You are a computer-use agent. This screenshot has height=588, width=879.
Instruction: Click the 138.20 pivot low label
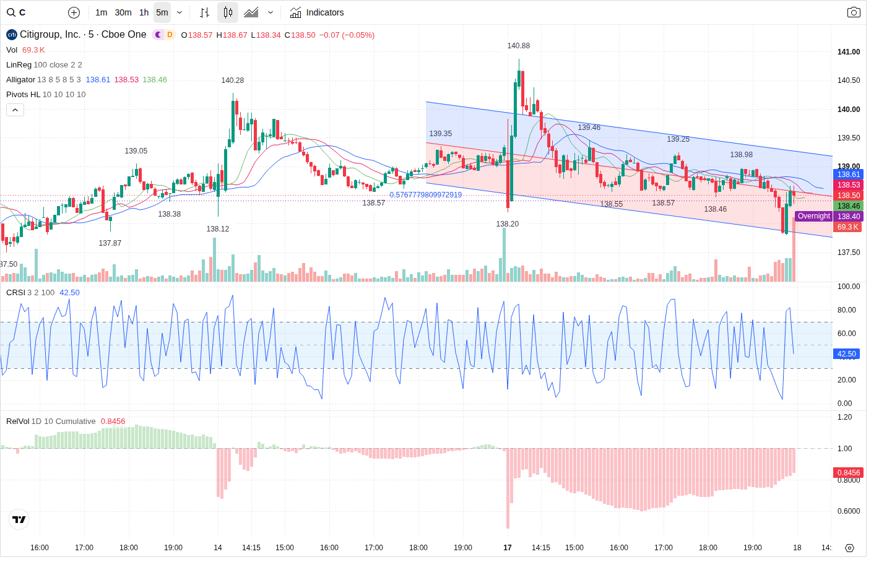pyautogui.click(x=507, y=224)
